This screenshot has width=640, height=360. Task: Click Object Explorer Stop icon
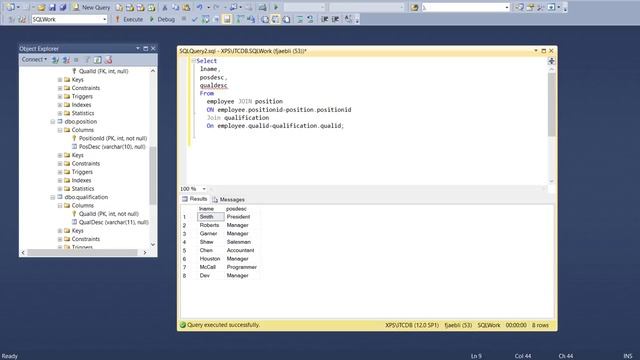coord(76,60)
